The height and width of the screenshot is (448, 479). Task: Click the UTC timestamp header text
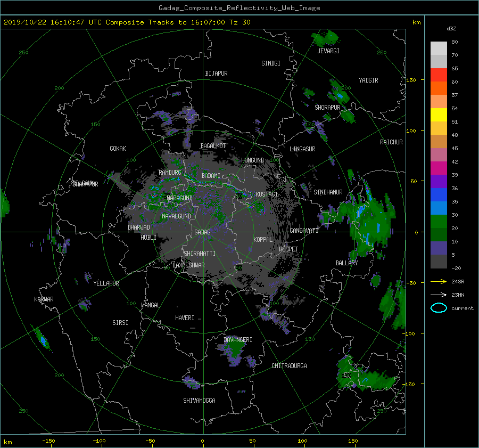coord(127,22)
